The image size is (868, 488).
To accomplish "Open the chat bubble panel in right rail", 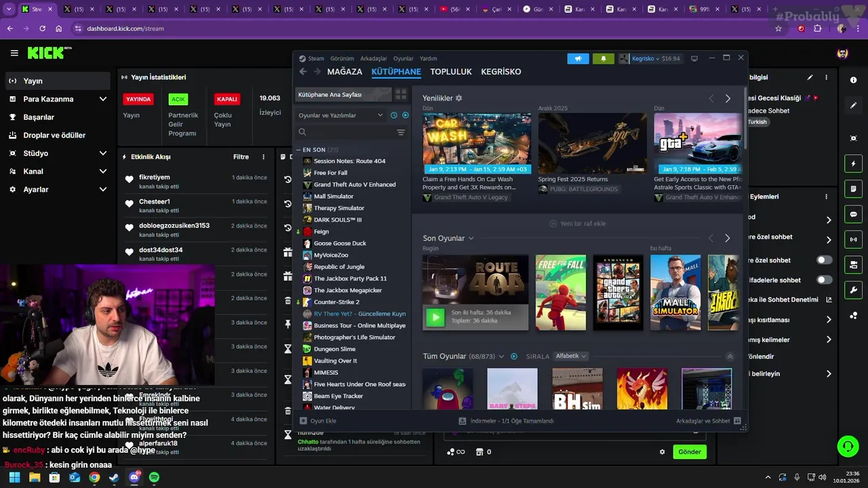I will [853, 214].
